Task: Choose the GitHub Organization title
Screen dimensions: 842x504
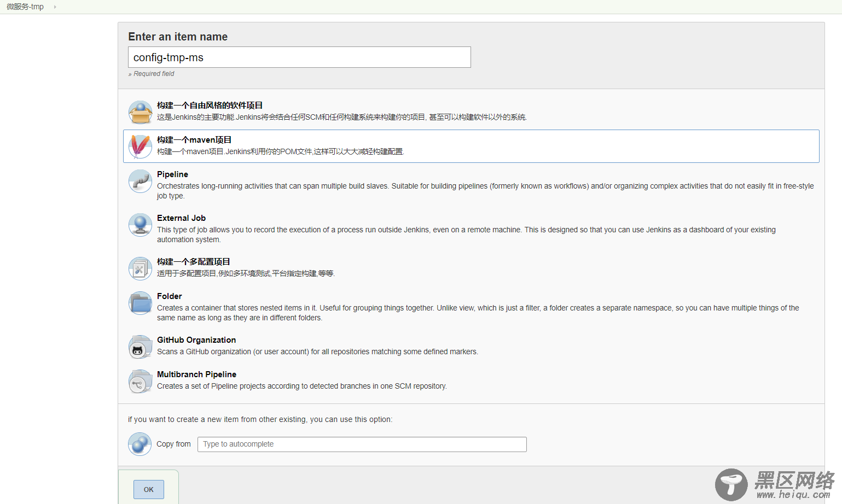Action: [x=196, y=340]
